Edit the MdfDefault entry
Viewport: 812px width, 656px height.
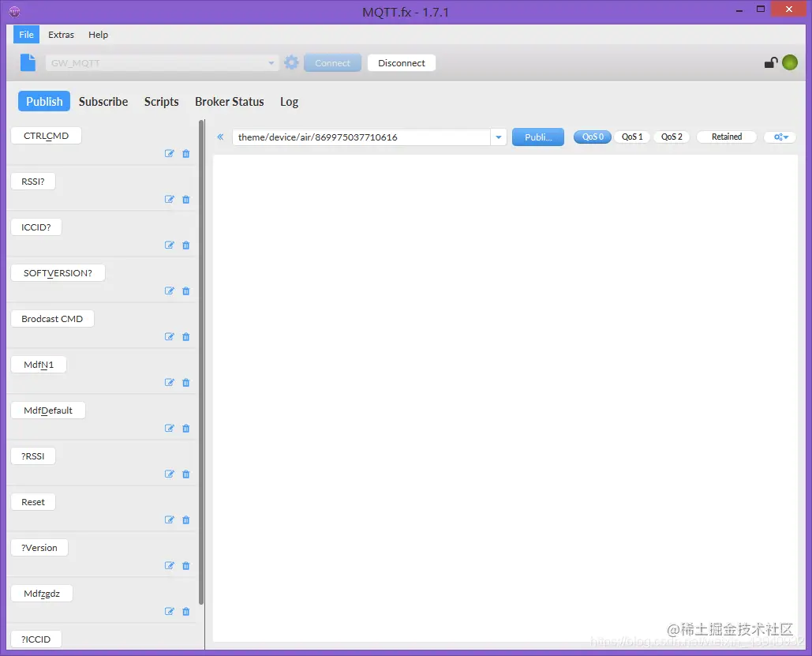pyautogui.click(x=170, y=428)
